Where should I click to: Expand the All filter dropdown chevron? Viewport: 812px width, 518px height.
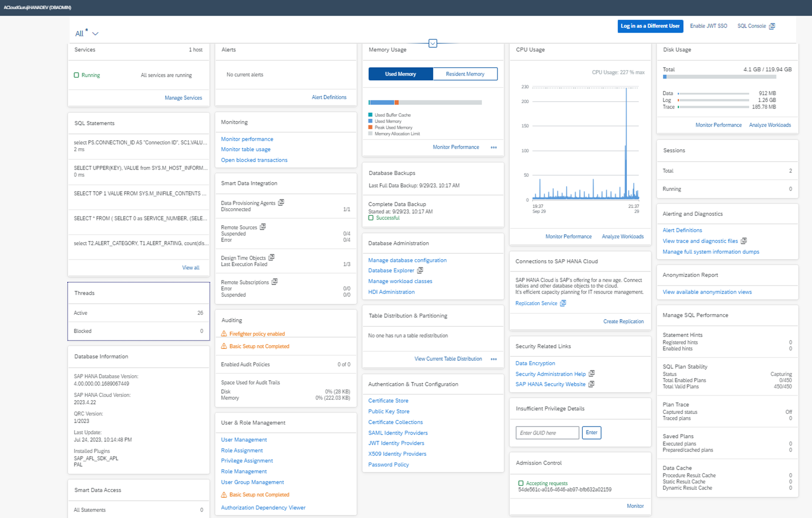[x=95, y=34]
